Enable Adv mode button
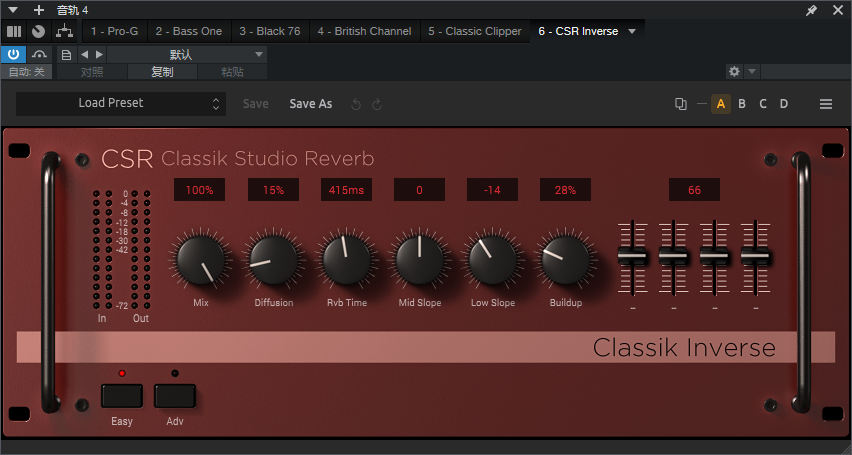The width and height of the screenshot is (852, 455). pos(174,396)
